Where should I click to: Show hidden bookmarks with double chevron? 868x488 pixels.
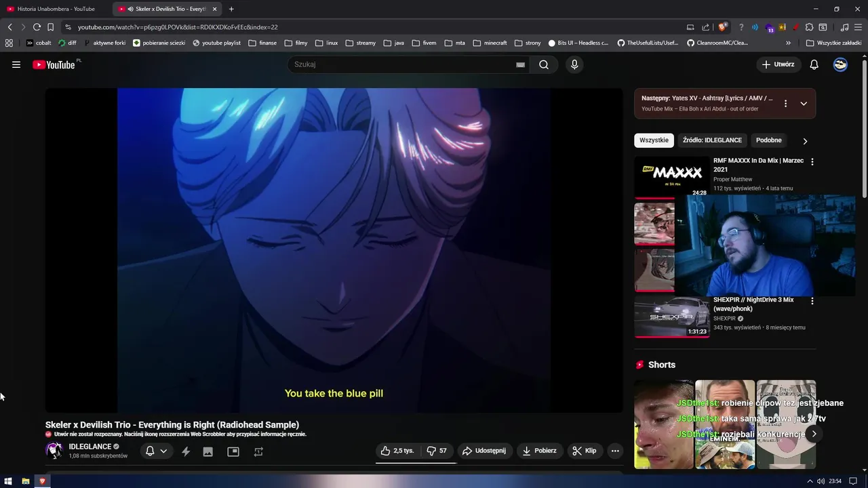click(789, 43)
